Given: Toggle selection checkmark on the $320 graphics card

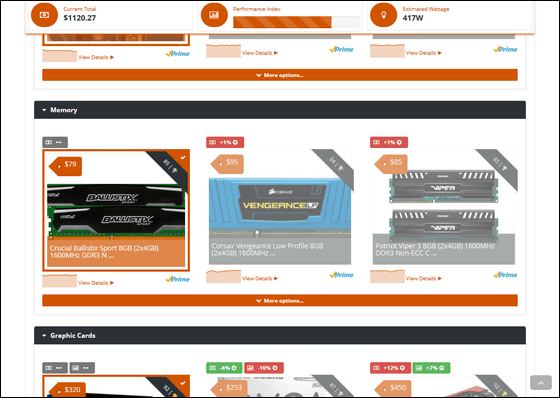Looking at the screenshot, I should (x=183, y=383).
